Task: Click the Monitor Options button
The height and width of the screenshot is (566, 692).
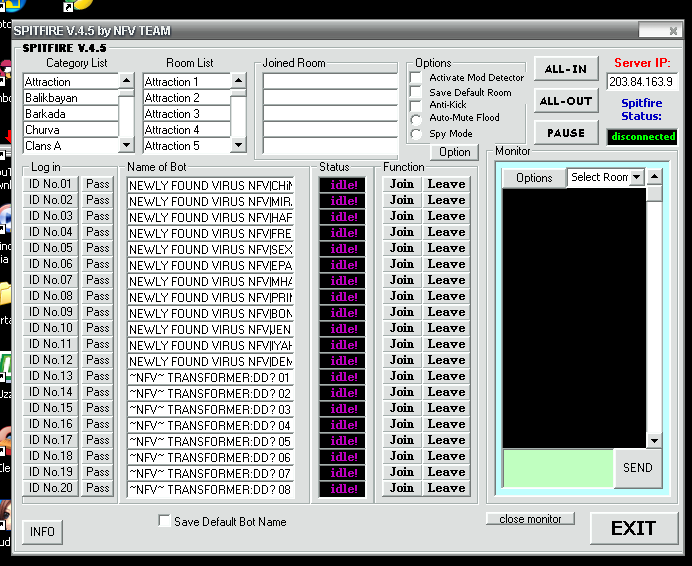Action: tap(534, 177)
